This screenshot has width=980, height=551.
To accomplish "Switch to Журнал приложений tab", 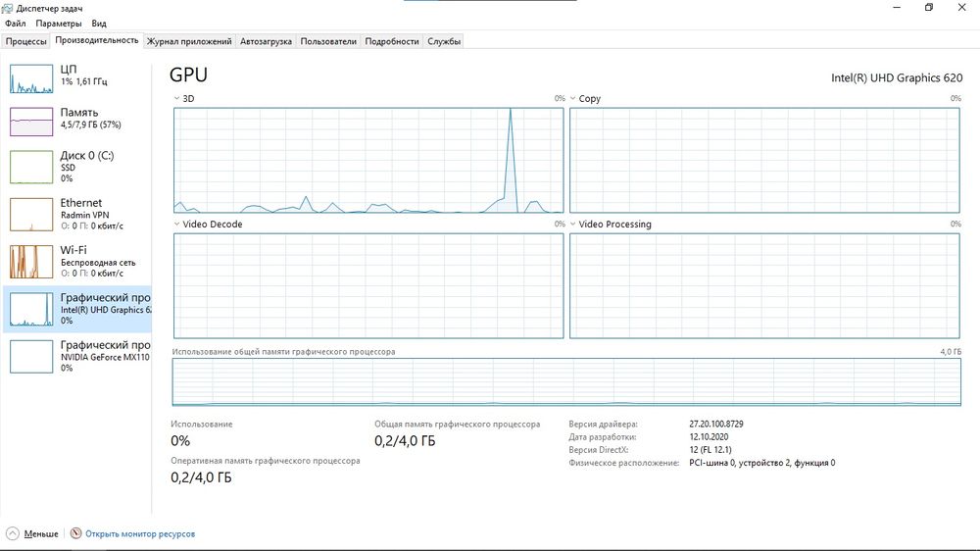I will pyautogui.click(x=189, y=41).
